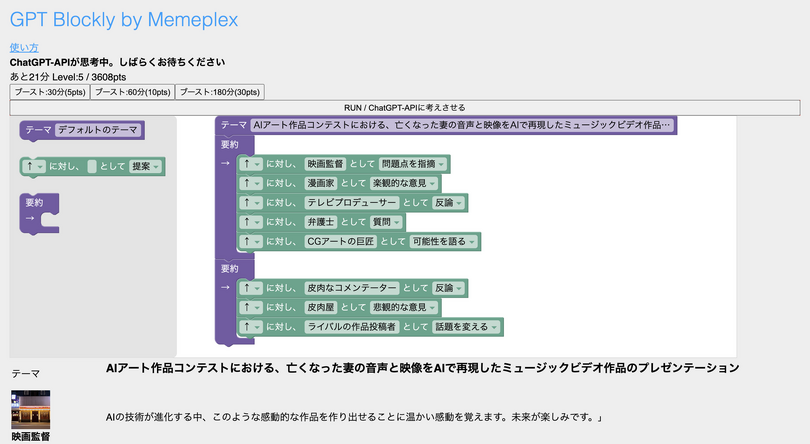
Task: Click the 映画監督 avatar thumbnail in the results
Action: click(x=30, y=410)
